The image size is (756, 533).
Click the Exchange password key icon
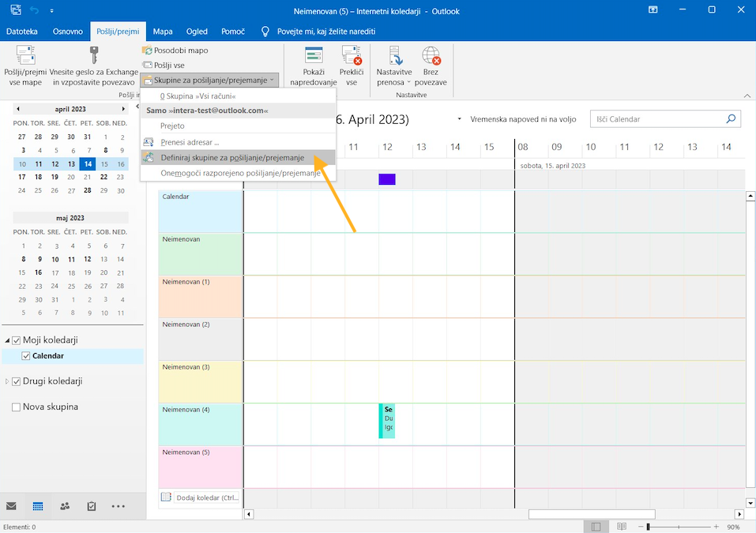[94, 55]
